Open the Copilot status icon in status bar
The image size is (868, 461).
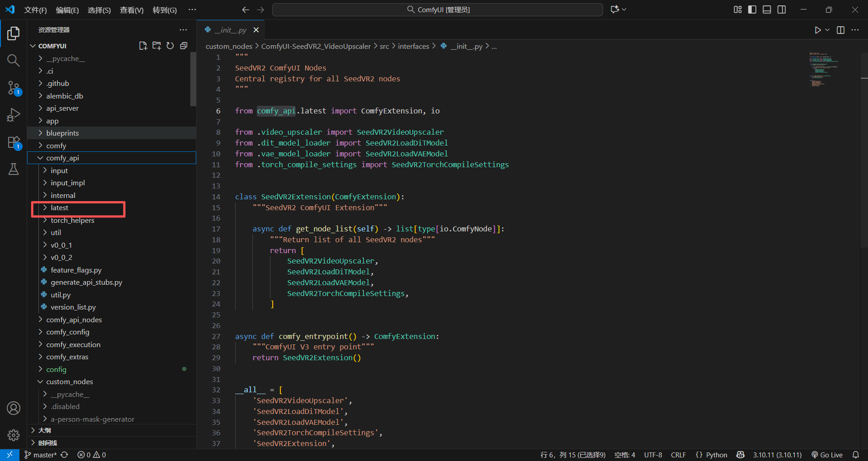tap(741, 455)
